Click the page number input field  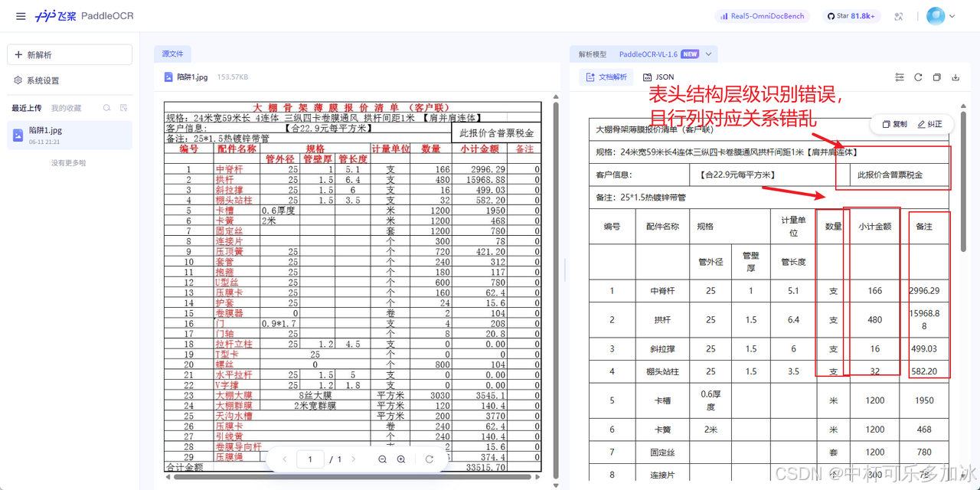click(x=310, y=459)
